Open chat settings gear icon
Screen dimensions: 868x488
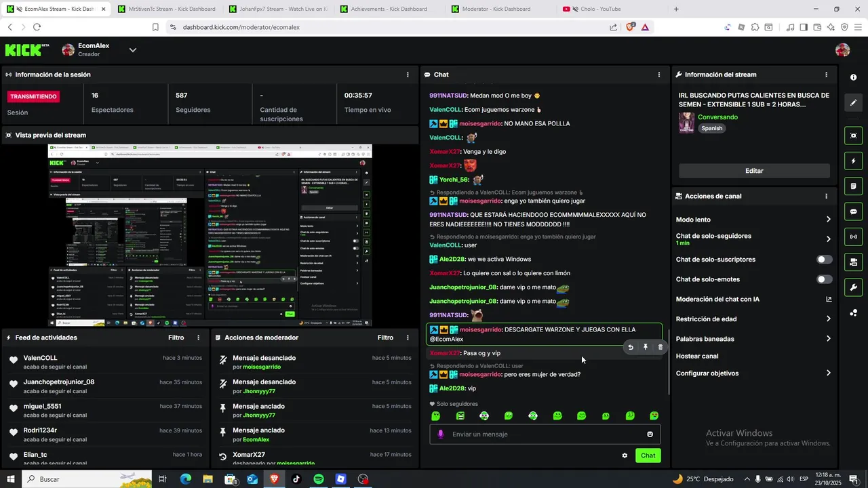click(x=625, y=455)
